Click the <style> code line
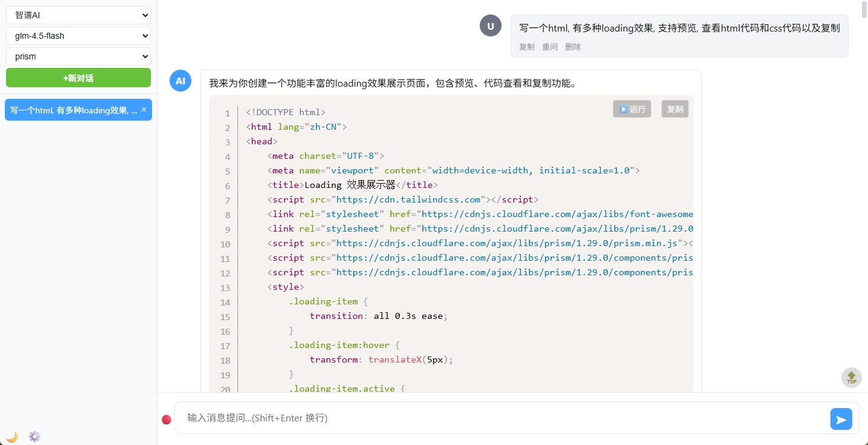Viewport: 868px width, 445px height. tap(286, 287)
